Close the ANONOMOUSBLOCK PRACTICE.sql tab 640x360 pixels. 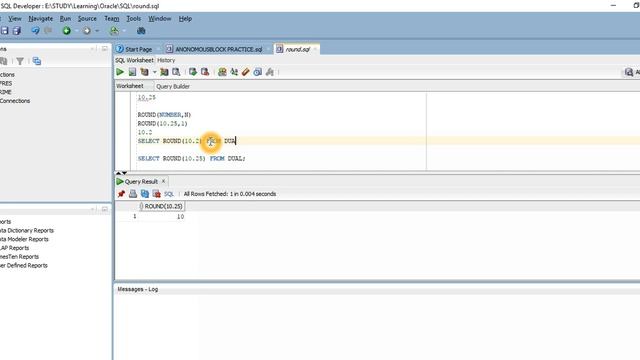[268, 49]
